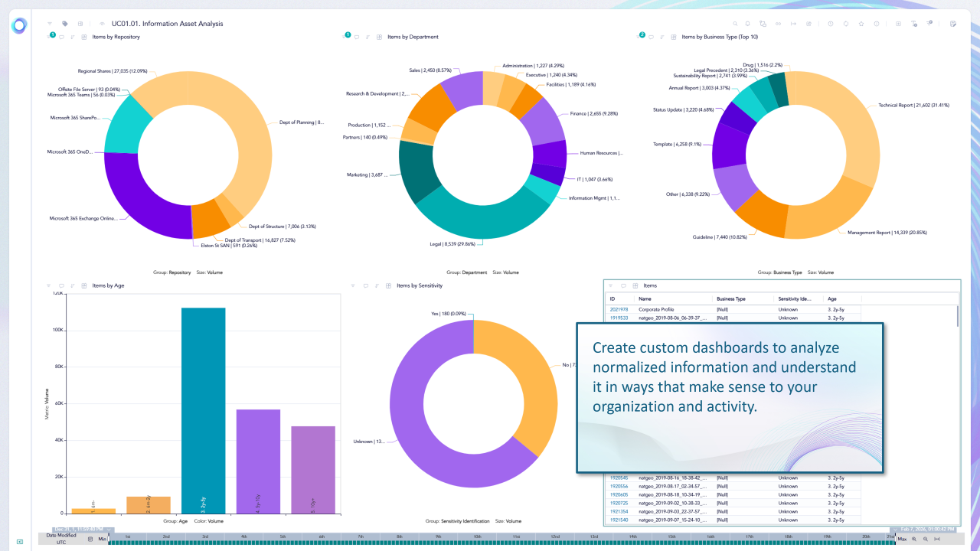Click grid icon on Items by Age
Viewport: 980px width, 551px height.
tap(84, 285)
